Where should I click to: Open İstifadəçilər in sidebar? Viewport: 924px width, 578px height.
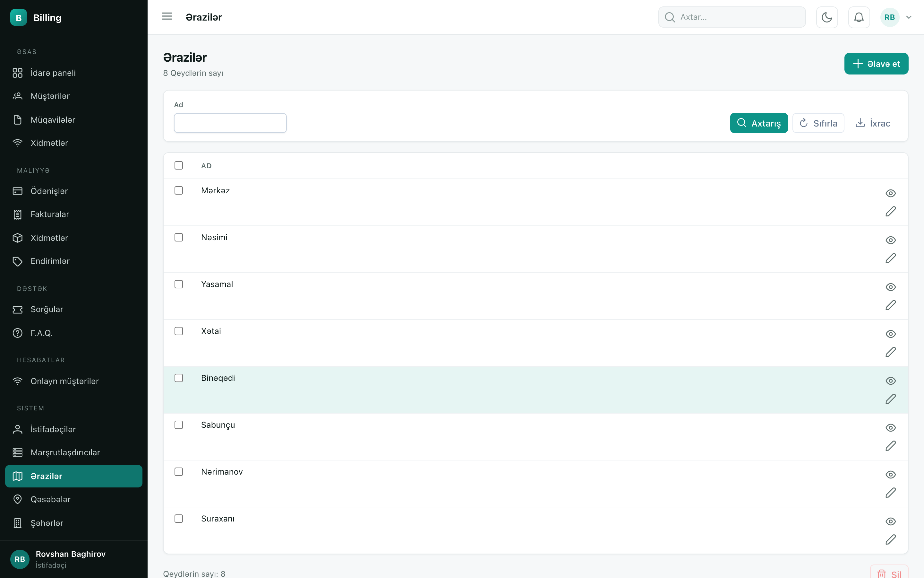point(74,429)
